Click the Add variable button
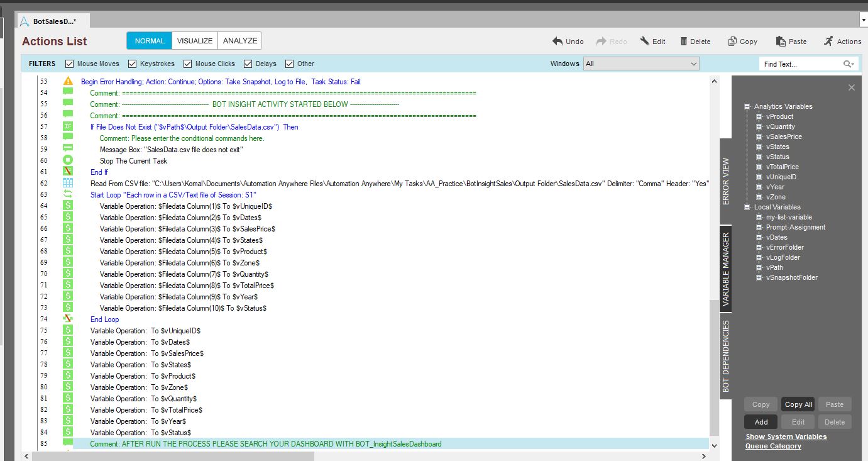Viewport: 868px width, 461px height. tap(761, 422)
